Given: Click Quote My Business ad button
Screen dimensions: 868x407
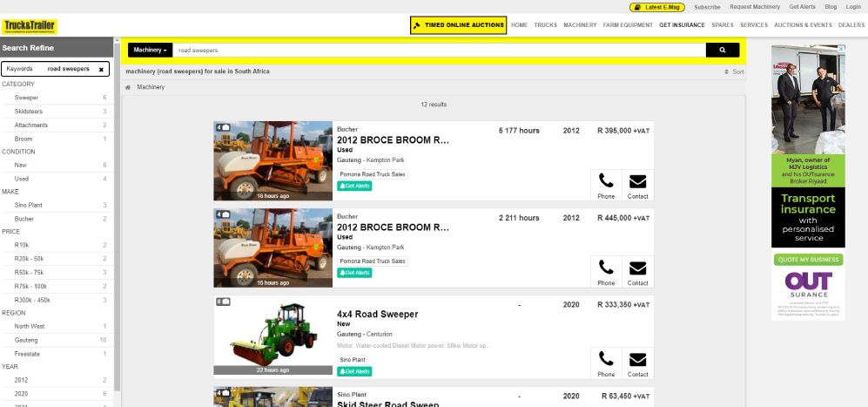Looking at the screenshot, I should tap(808, 260).
